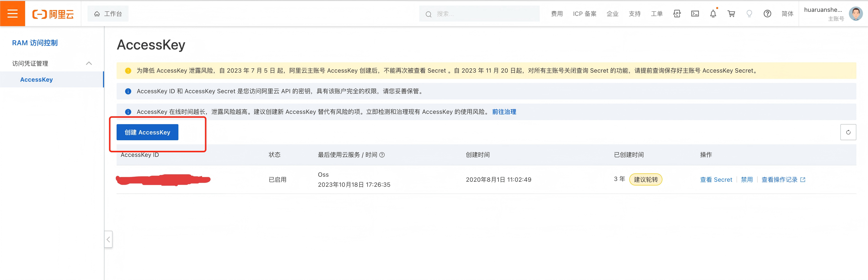Open the CloudShell terminal icon

coord(695,14)
